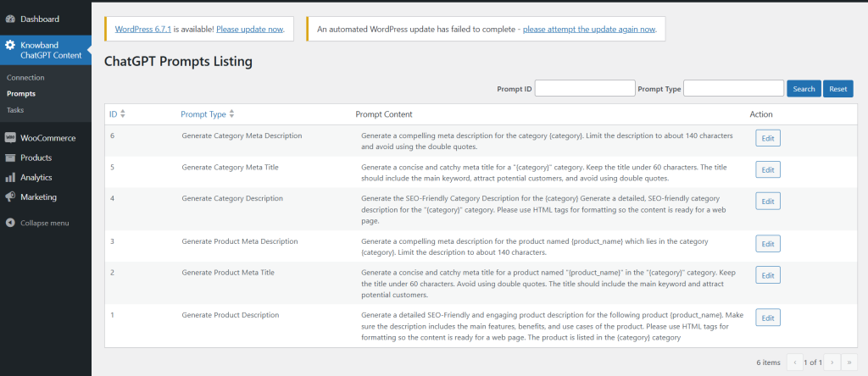Edit the Generate Product Meta Title prompt
This screenshot has width=868, height=376.
(768, 275)
